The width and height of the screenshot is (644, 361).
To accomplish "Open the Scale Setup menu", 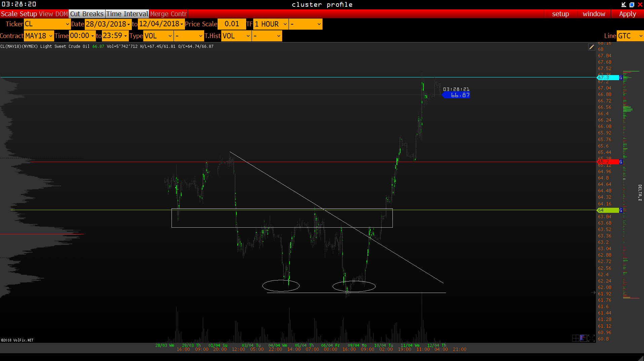I will pyautogui.click(x=19, y=14).
